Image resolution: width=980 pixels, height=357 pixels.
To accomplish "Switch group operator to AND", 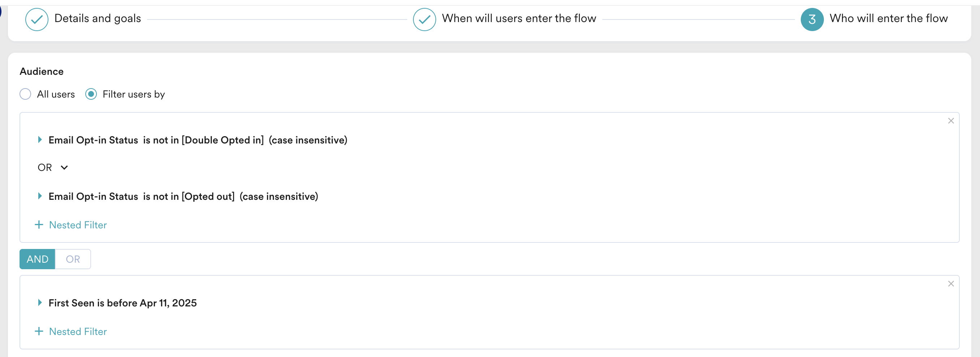I will pyautogui.click(x=37, y=259).
